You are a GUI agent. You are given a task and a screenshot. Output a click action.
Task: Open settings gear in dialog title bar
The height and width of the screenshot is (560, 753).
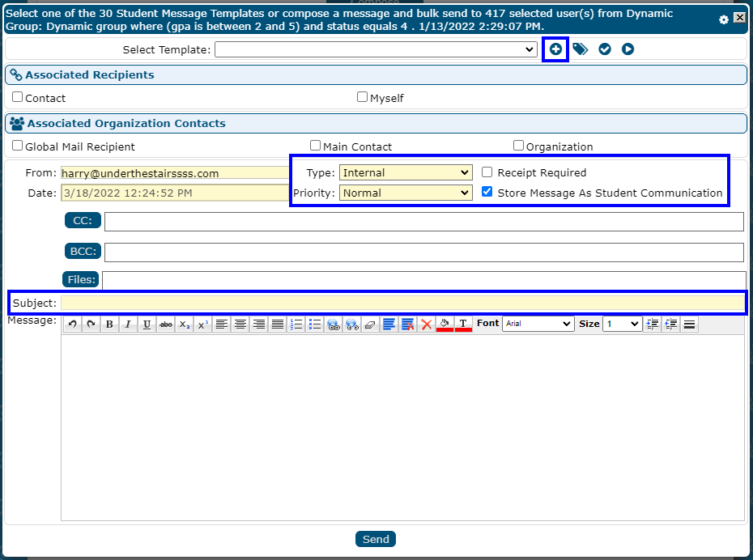tap(724, 19)
